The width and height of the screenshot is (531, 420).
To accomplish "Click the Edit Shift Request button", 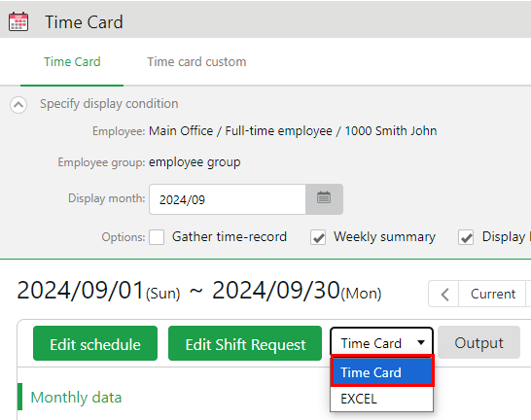I will point(245,343).
